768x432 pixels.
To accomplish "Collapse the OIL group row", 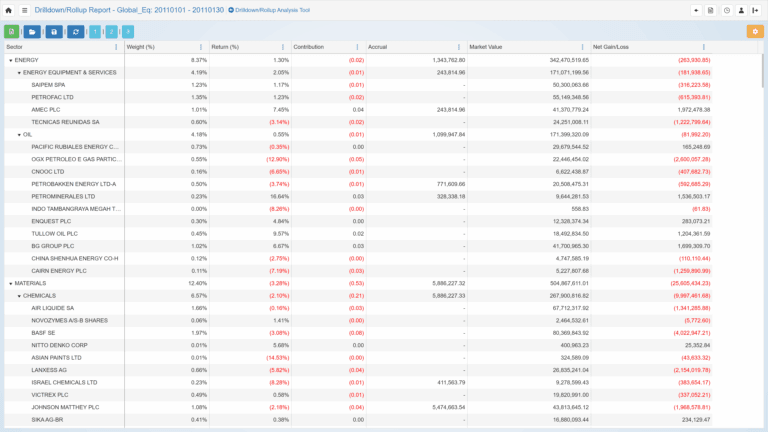I will coord(19,134).
